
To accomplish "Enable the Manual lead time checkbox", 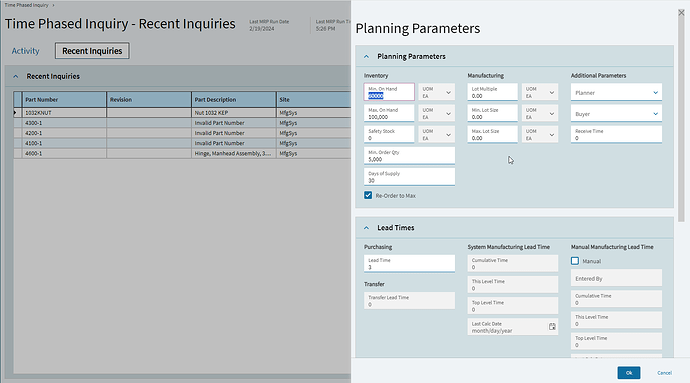I will (x=575, y=261).
